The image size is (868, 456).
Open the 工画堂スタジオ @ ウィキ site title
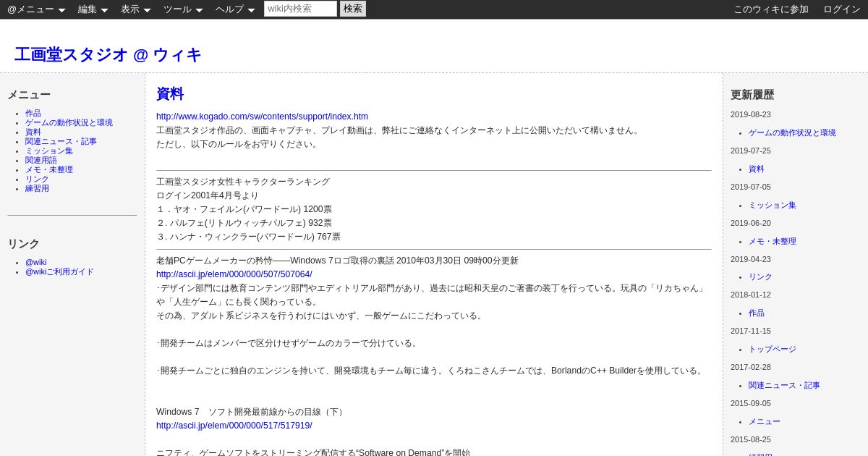click(x=108, y=55)
